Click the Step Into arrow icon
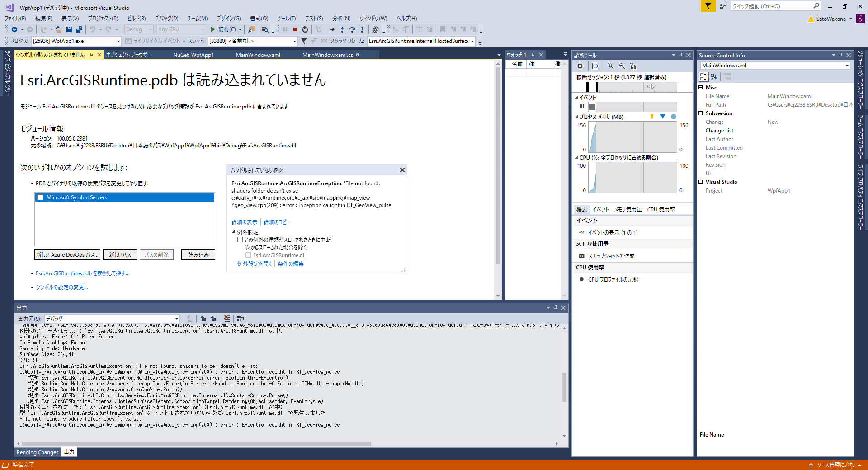 (342, 29)
